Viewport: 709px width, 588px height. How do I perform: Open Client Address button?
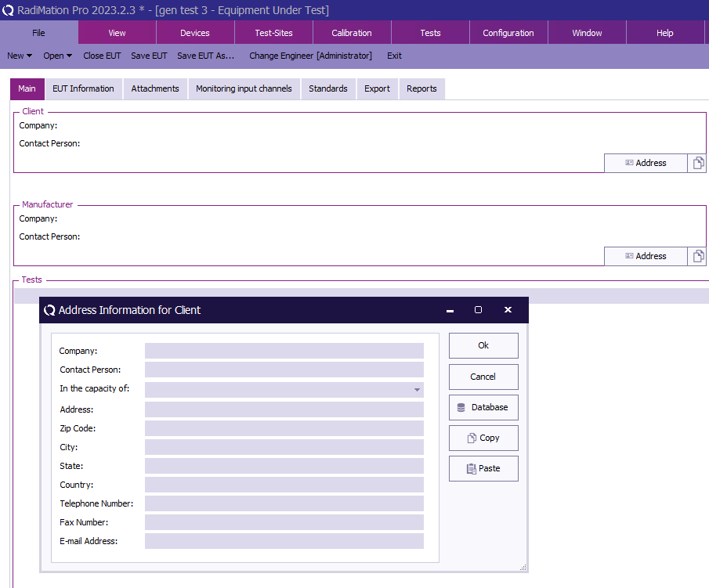click(x=646, y=163)
